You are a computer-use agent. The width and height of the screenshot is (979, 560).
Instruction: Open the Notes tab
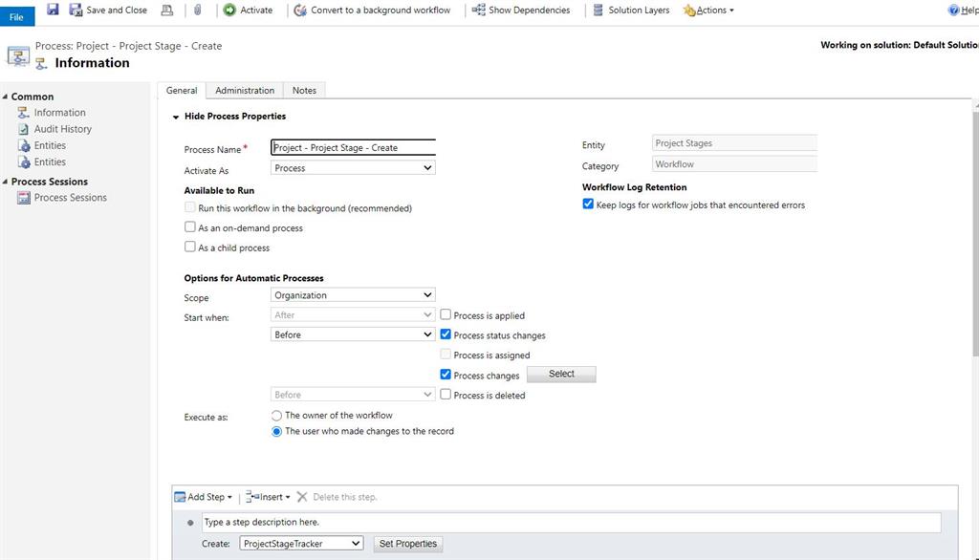point(304,90)
